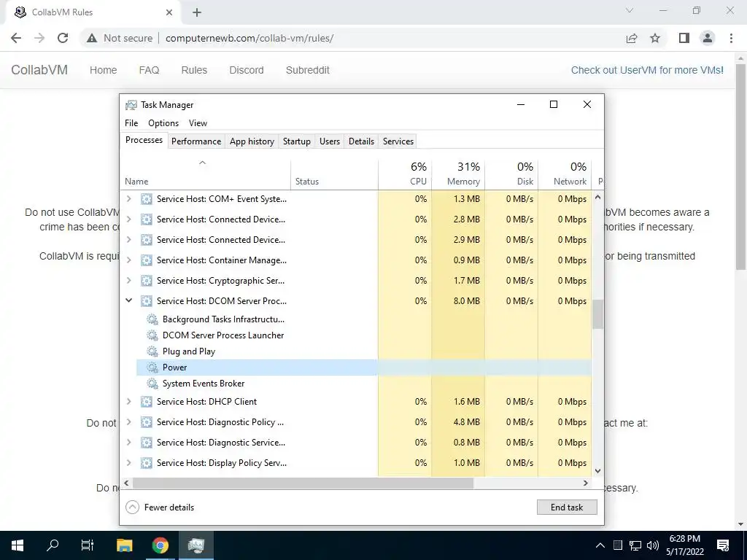Click the Display Policy Service host gear icon
This screenshot has width=747, height=560.
coord(146,463)
